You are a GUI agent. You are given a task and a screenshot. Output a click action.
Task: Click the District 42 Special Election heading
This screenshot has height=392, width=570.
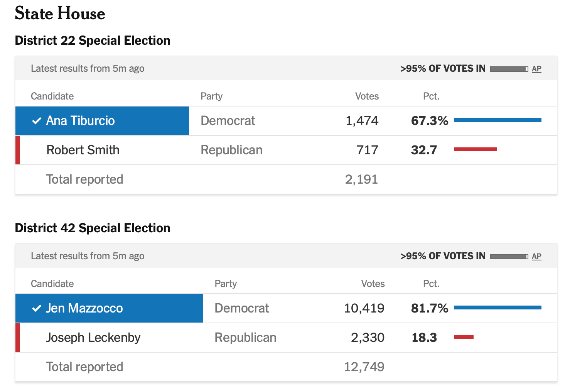tap(93, 228)
